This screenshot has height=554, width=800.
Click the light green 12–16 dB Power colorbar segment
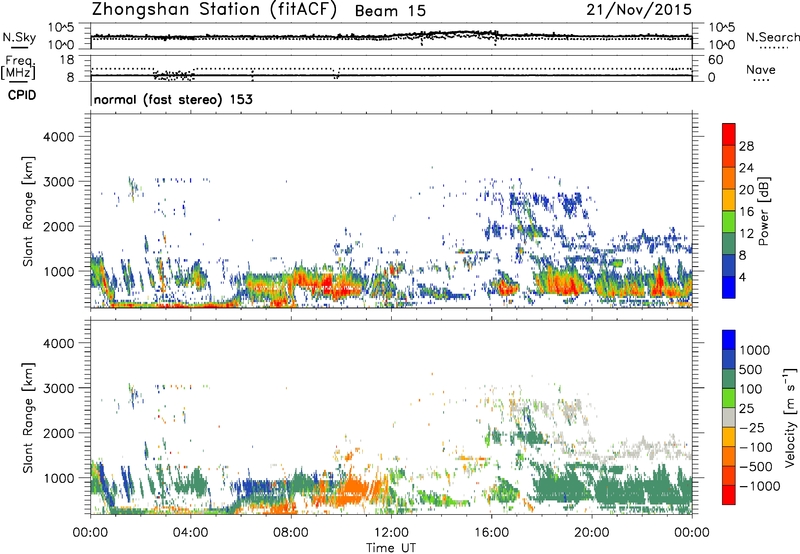(729, 222)
